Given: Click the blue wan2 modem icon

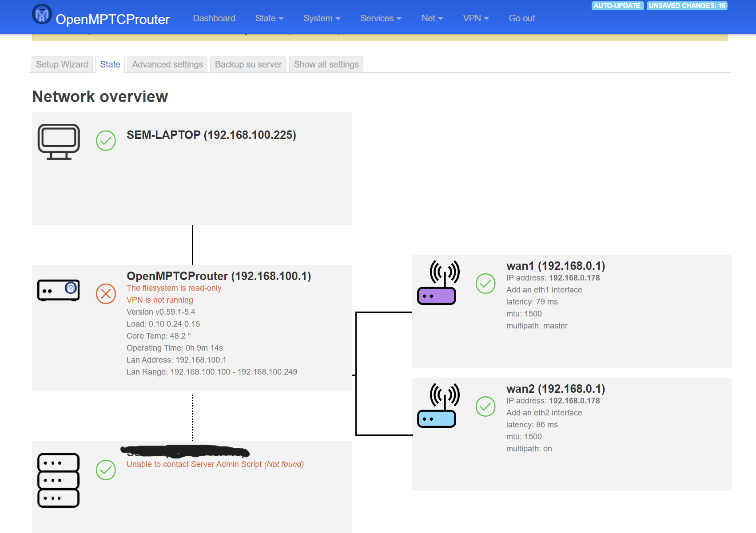Looking at the screenshot, I should point(438,406).
